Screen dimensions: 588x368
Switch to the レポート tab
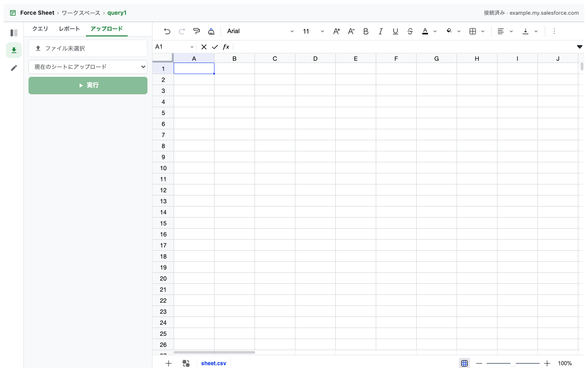69,29
